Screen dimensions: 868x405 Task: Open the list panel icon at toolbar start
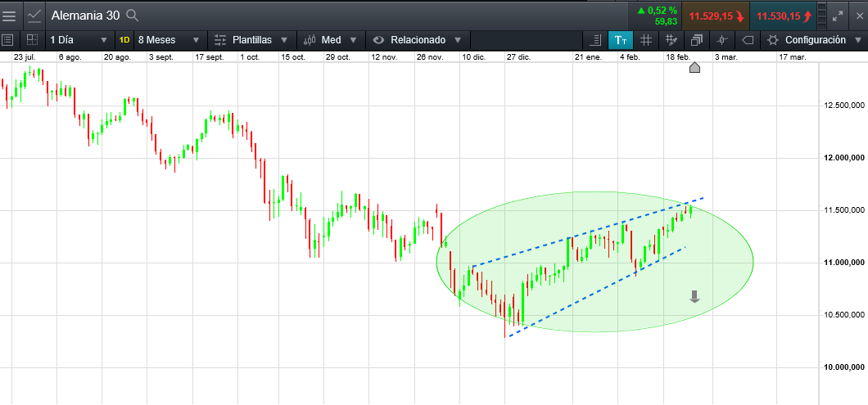coord(7,40)
